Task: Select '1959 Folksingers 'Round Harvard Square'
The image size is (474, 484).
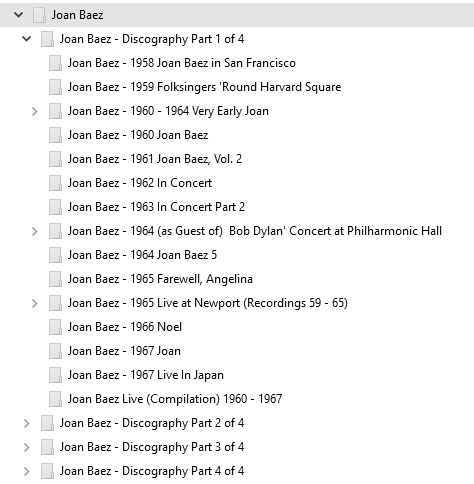Action: 204,87
